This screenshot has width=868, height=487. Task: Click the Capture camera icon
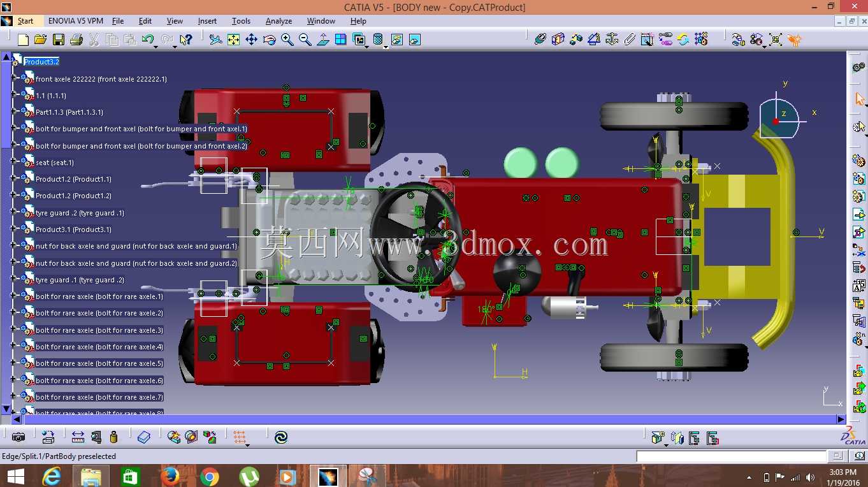click(18, 437)
